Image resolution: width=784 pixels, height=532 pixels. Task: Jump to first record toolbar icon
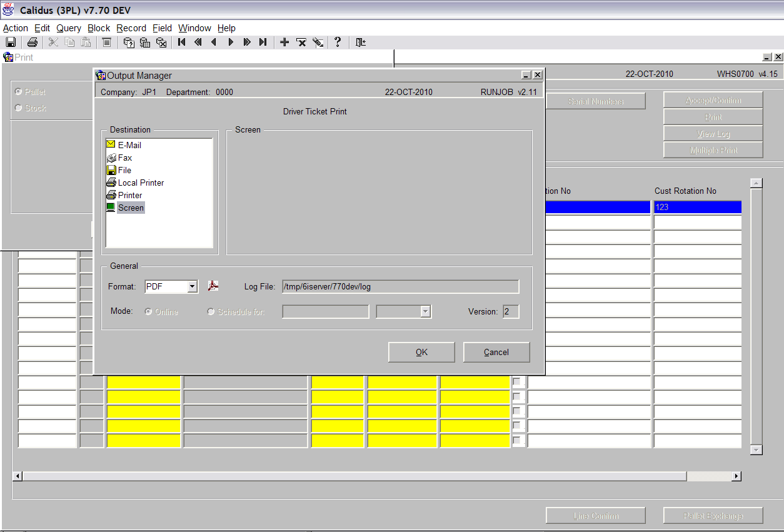coord(182,42)
